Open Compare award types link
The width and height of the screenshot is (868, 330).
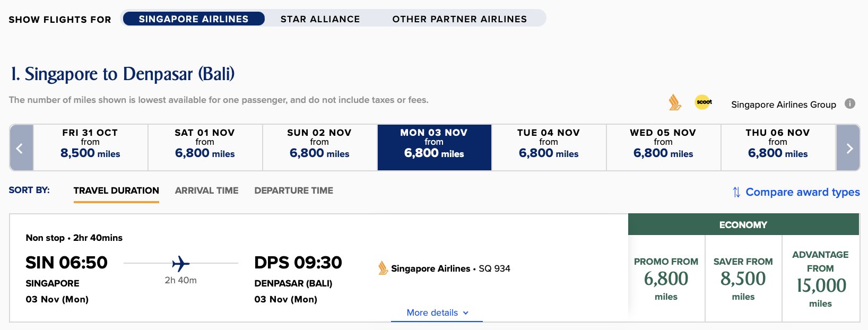pos(803,192)
